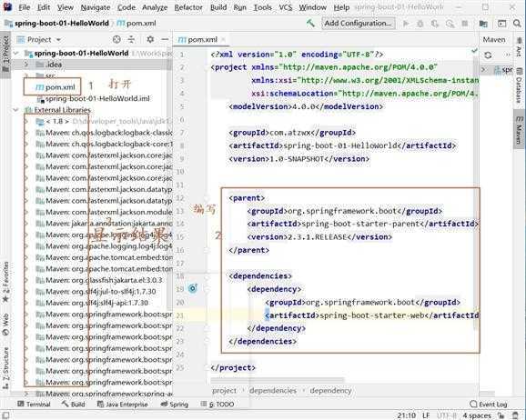Open Project panel settings gear icon
The width and height of the screenshot is (526, 420).
[x=150, y=40]
